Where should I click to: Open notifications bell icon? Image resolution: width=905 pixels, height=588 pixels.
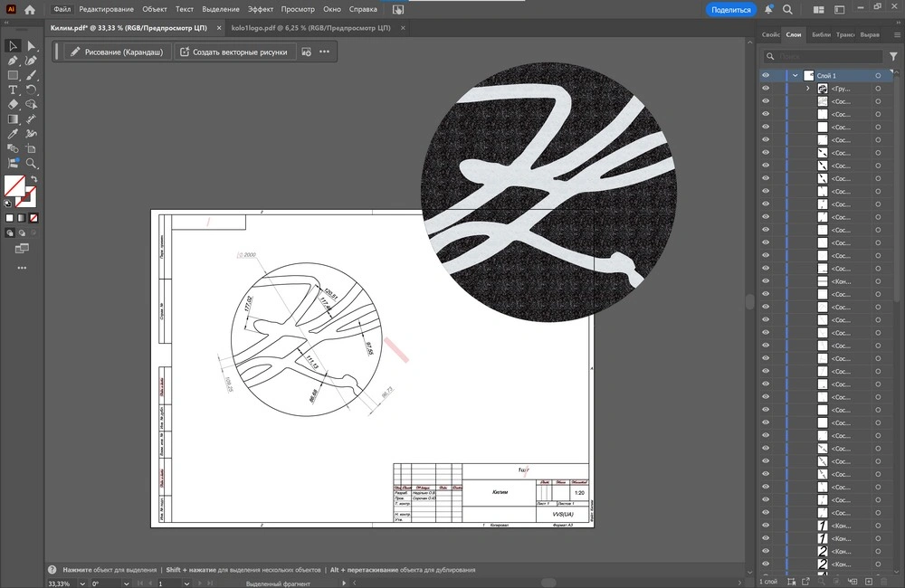[768, 10]
